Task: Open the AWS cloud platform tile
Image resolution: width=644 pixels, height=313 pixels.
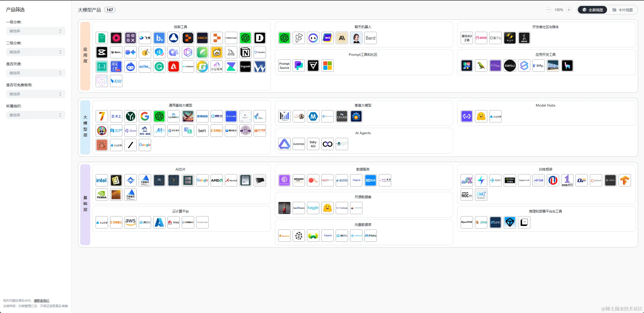Action: [x=130, y=222]
